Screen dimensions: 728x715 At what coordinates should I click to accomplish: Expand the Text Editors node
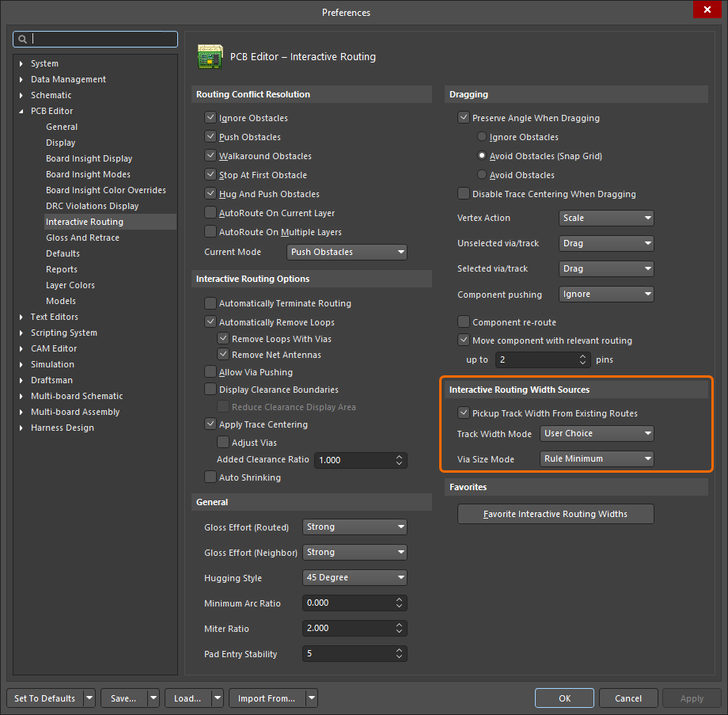click(x=21, y=317)
